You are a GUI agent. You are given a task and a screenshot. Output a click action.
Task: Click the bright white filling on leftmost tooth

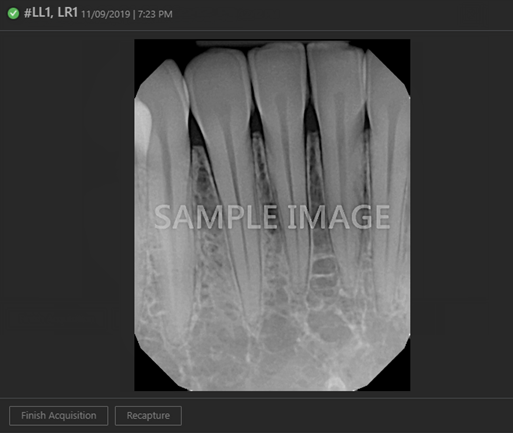[142, 128]
